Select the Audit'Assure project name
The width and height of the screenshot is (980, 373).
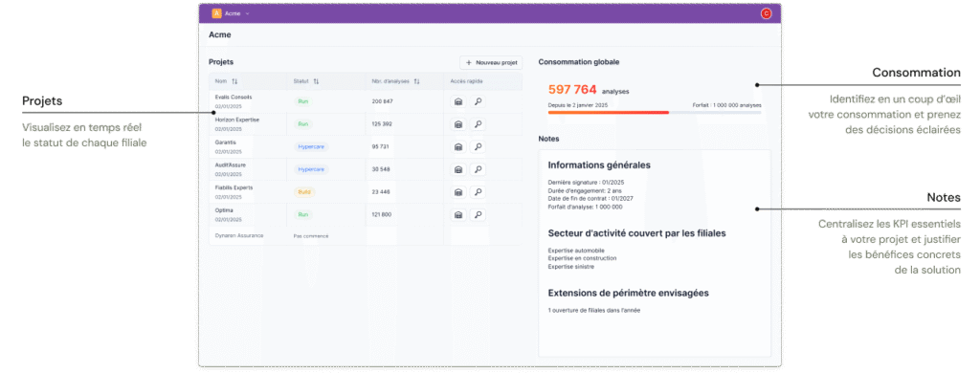pos(231,165)
